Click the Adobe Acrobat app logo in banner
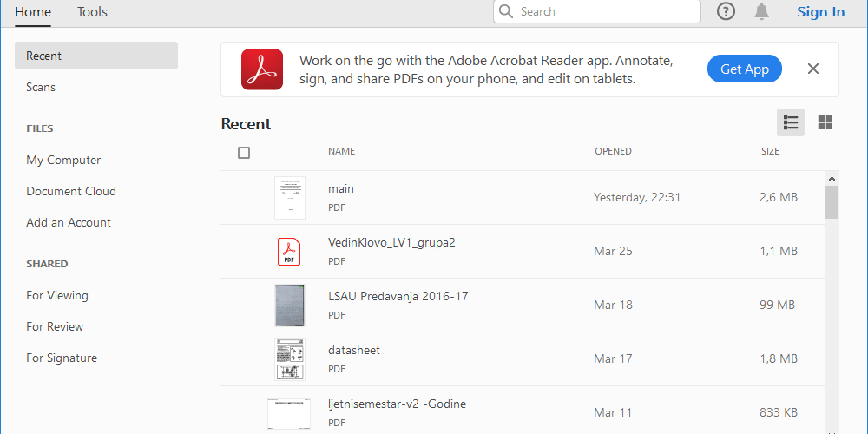The height and width of the screenshot is (434, 868). [x=262, y=69]
